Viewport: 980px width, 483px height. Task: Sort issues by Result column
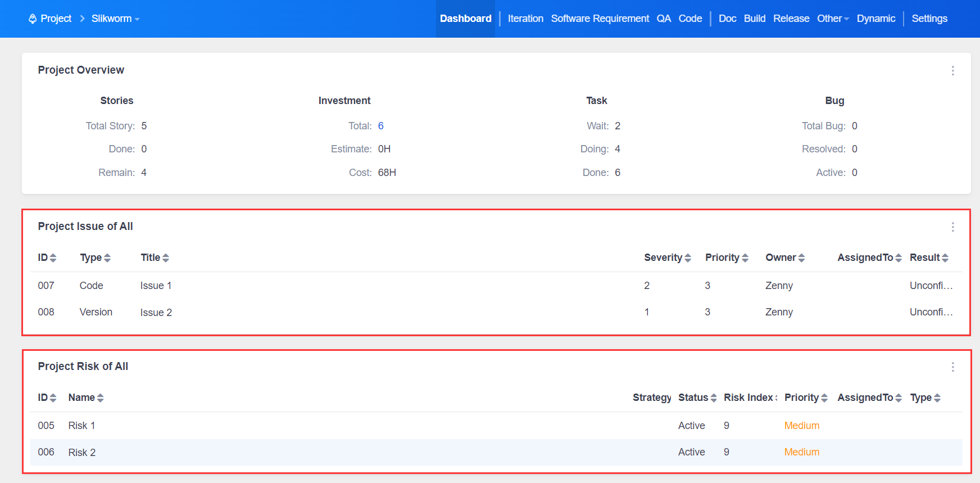click(945, 258)
